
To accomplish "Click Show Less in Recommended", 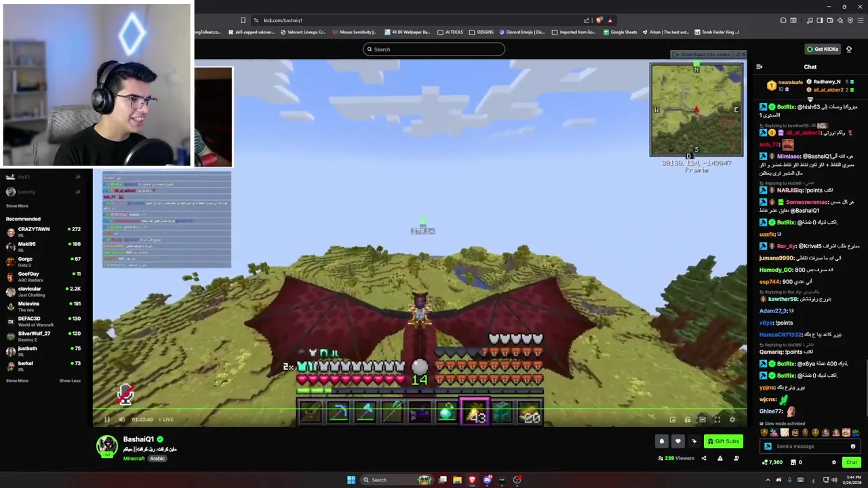I will pos(70,380).
